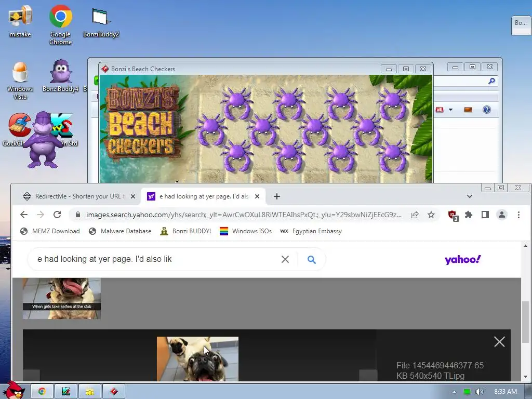Go back in Chrome
The image size is (532, 399).
coord(24,215)
